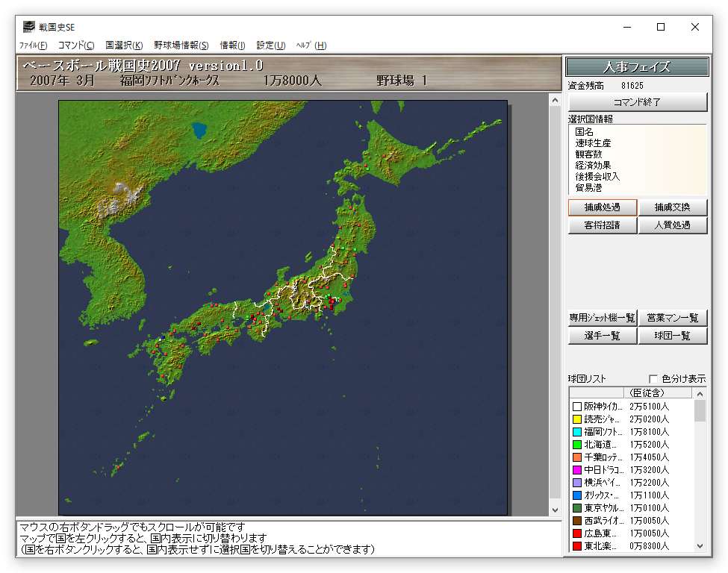Select the white 阪神タイガース team color box
The height and width of the screenshot is (573, 728).
[x=576, y=407]
